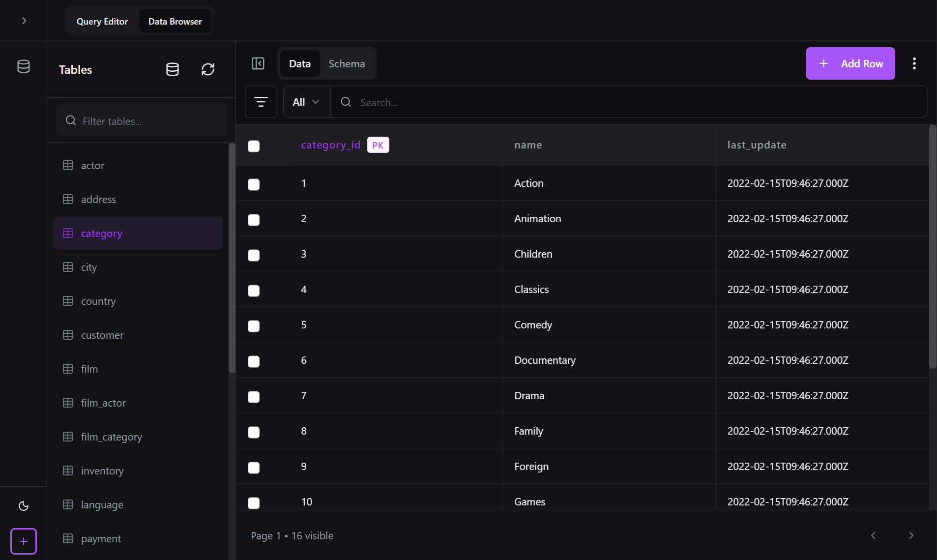Check the Comedy row checkbox
Screen dimensions: 937x560
pos(254,326)
